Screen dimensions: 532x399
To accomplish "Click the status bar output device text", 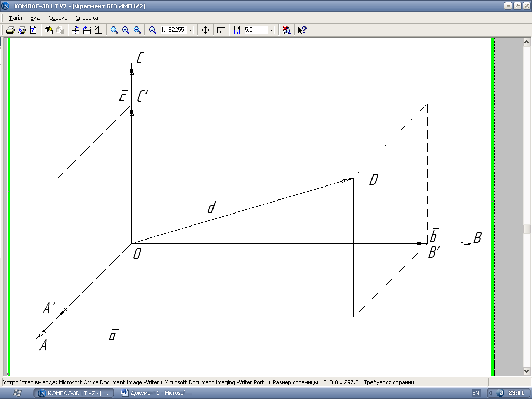I will [x=137, y=382].
